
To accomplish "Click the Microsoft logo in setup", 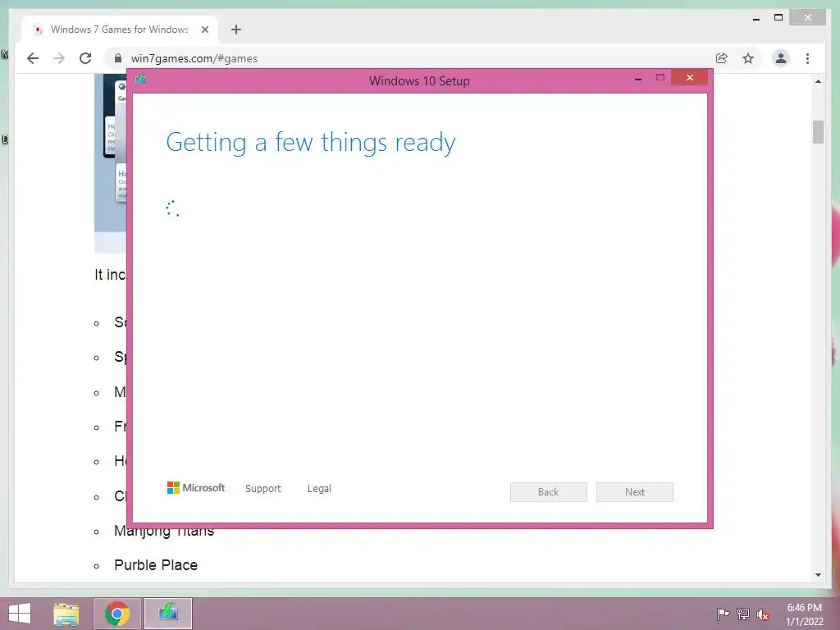I will pyautogui.click(x=195, y=487).
